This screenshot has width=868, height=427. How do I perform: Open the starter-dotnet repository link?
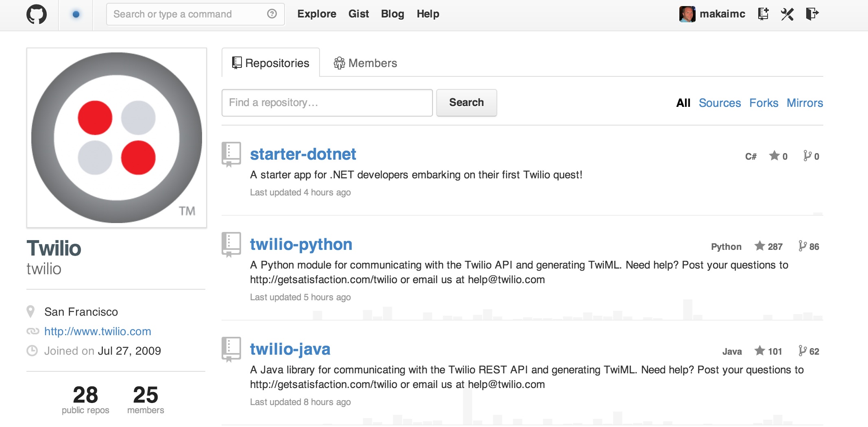pyautogui.click(x=303, y=154)
